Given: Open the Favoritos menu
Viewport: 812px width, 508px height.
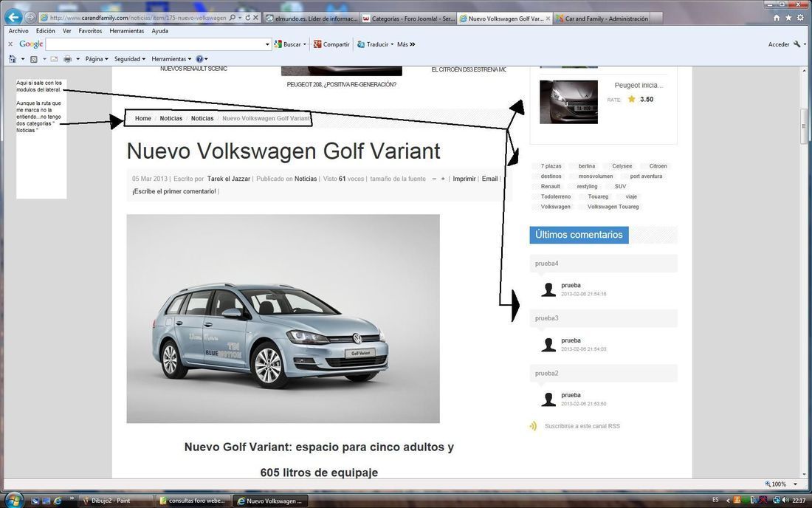Looking at the screenshot, I should pyautogui.click(x=90, y=31).
